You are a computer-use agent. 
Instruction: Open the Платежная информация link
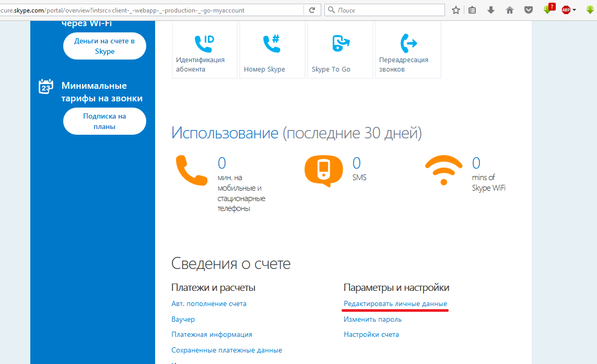[212, 334]
